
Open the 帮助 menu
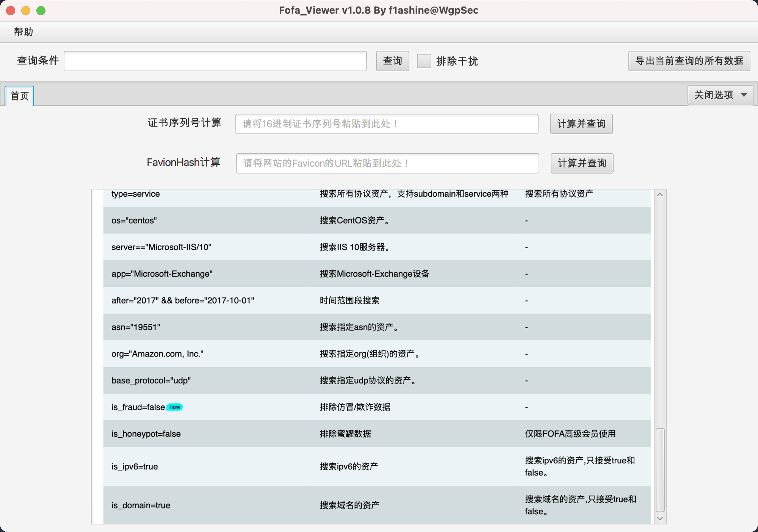(23, 32)
